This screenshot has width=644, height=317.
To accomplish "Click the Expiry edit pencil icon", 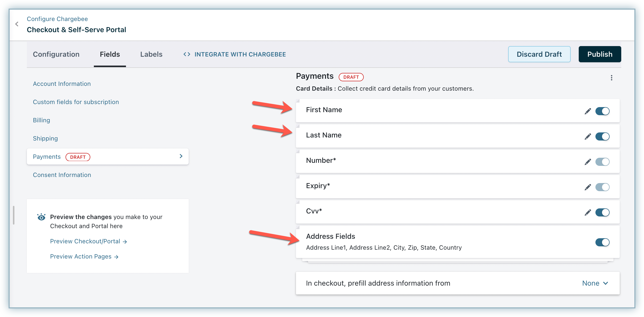I will pos(588,187).
